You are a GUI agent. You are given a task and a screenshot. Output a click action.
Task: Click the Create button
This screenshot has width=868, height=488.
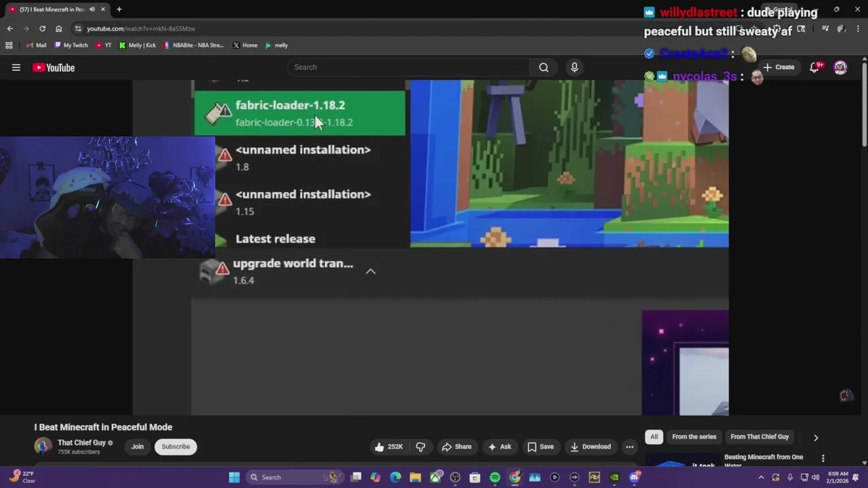778,67
